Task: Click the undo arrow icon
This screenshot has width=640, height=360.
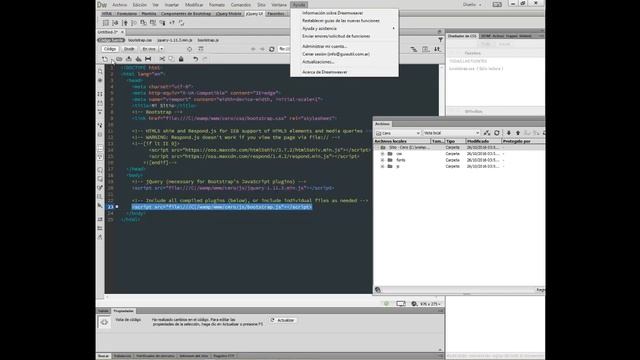Action: (x=196, y=59)
